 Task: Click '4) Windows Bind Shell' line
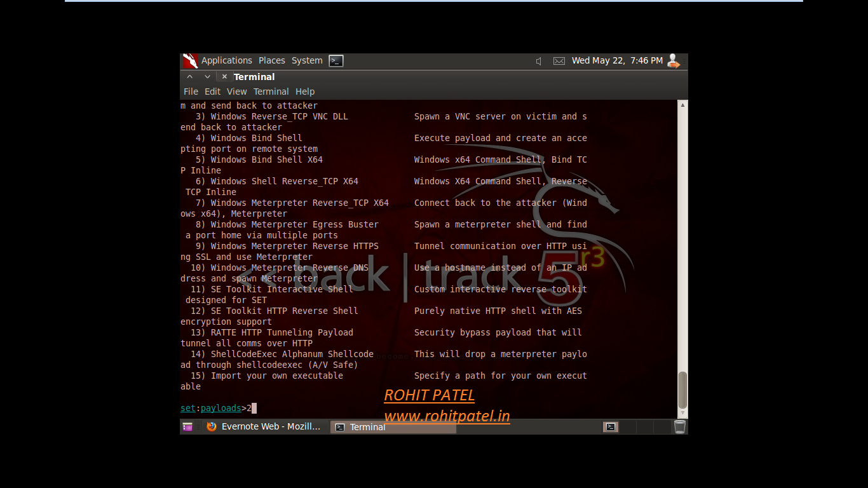pos(249,138)
